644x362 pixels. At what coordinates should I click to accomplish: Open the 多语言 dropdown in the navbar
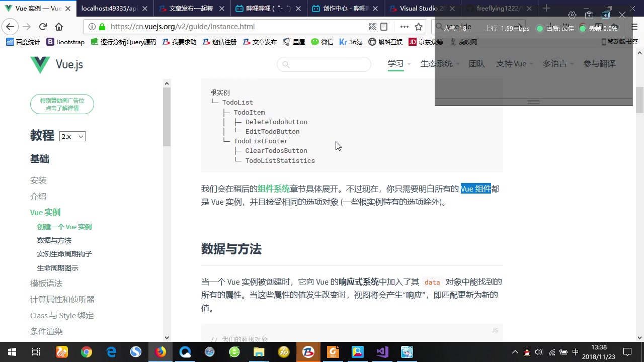point(554,64)
